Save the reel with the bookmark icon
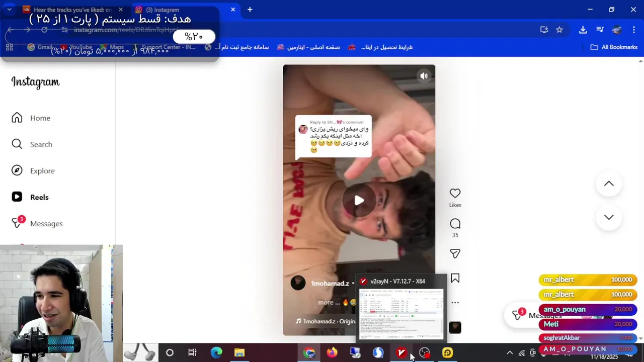The width and height of the screenshot is (644, 362). (455, 278)
